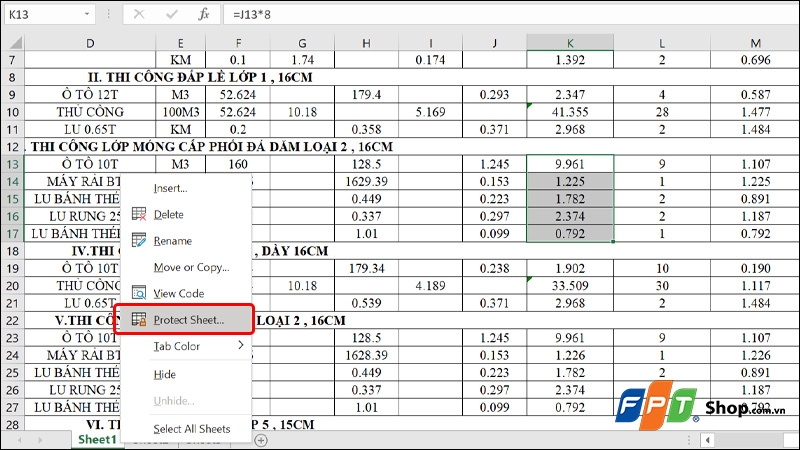Select column header D

[x=90, y=43]
